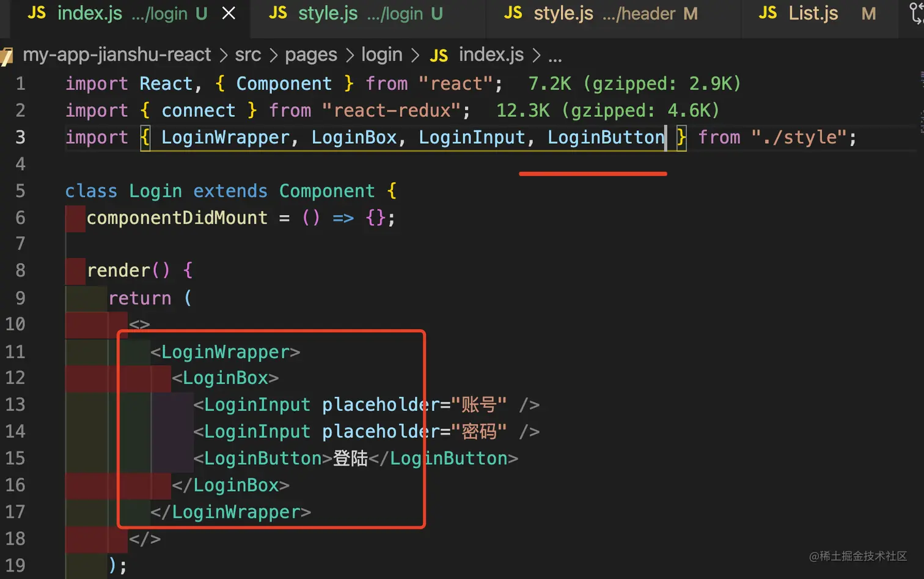Click the JS icon on the header style.js tab
The height and width of the screenshot is (579, 924).
tap(513, 13)
